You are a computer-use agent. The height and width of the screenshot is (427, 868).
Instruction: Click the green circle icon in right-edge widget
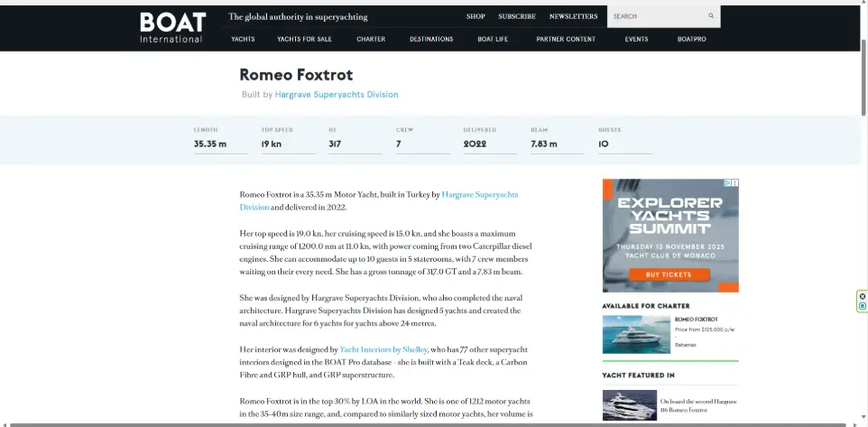coord(863,306)
